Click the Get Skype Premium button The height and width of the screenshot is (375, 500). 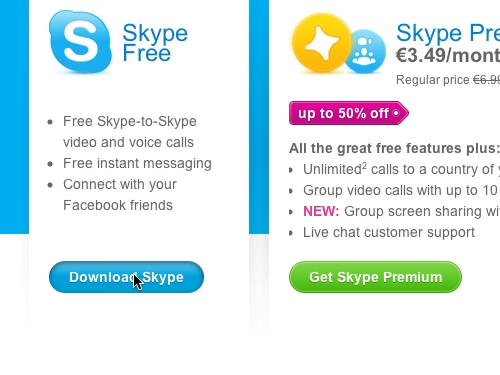coord(375,277)
